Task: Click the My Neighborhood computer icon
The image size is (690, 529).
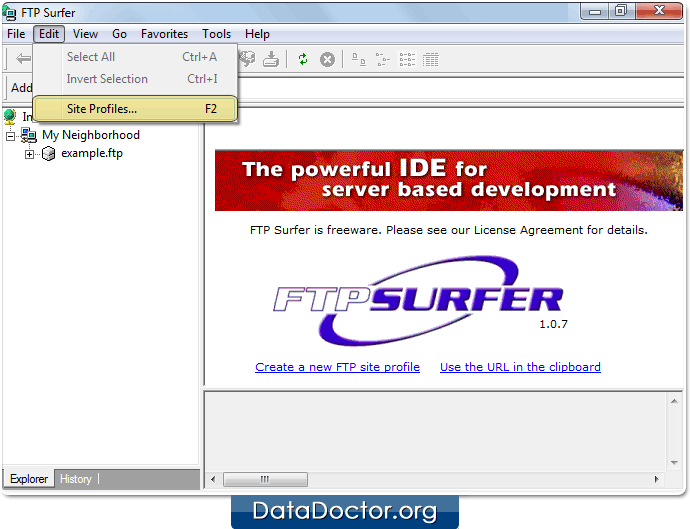Action: 29,135
